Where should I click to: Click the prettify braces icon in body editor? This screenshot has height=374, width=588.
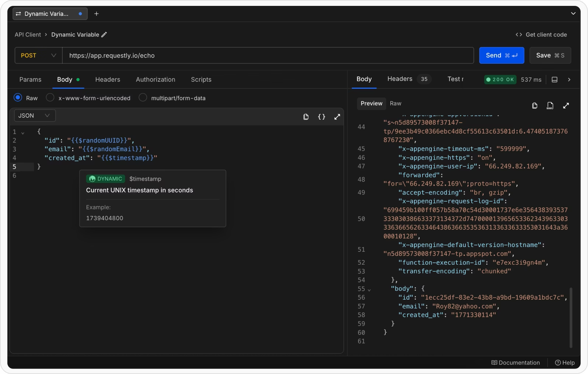point(321,117)
